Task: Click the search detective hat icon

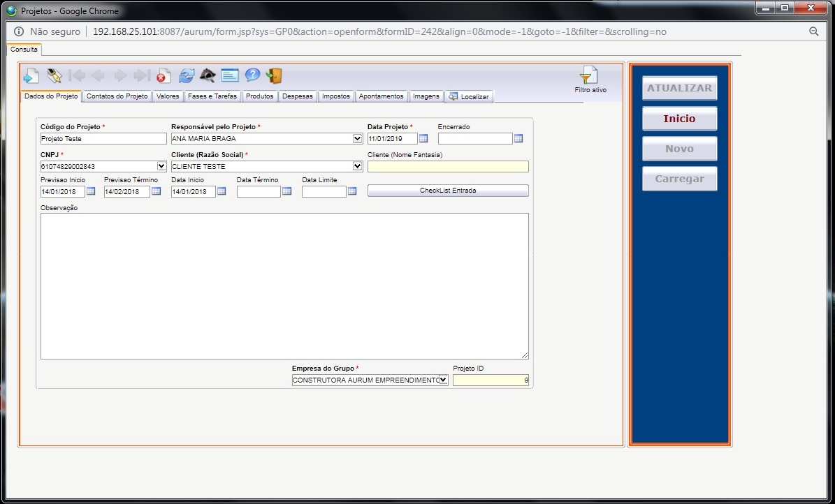Action: 208,75
